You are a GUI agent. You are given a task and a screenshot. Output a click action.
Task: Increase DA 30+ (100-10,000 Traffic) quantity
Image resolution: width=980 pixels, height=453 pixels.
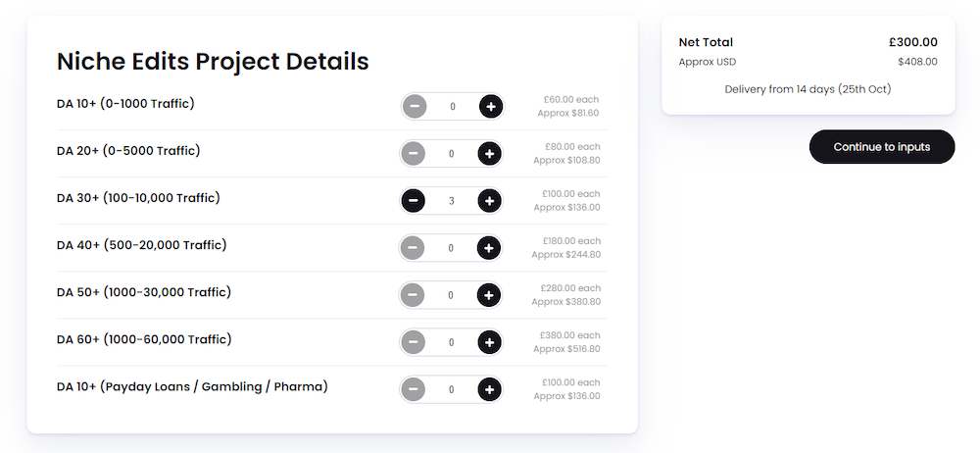[489, 201]
